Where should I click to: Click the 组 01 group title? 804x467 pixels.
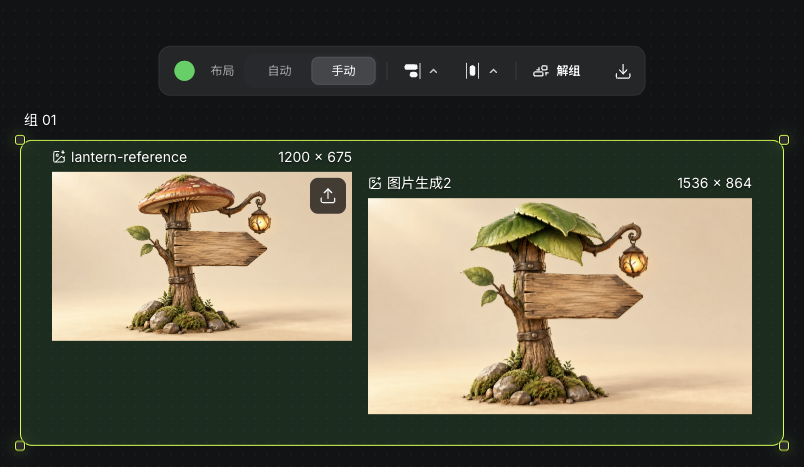coord(41,120)
